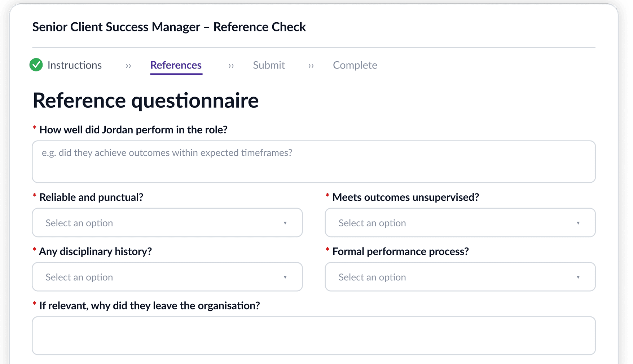Viewport: 633px width, 364px height.
Task: Go to the Instructions step
Action: click(x=75, y=65)
